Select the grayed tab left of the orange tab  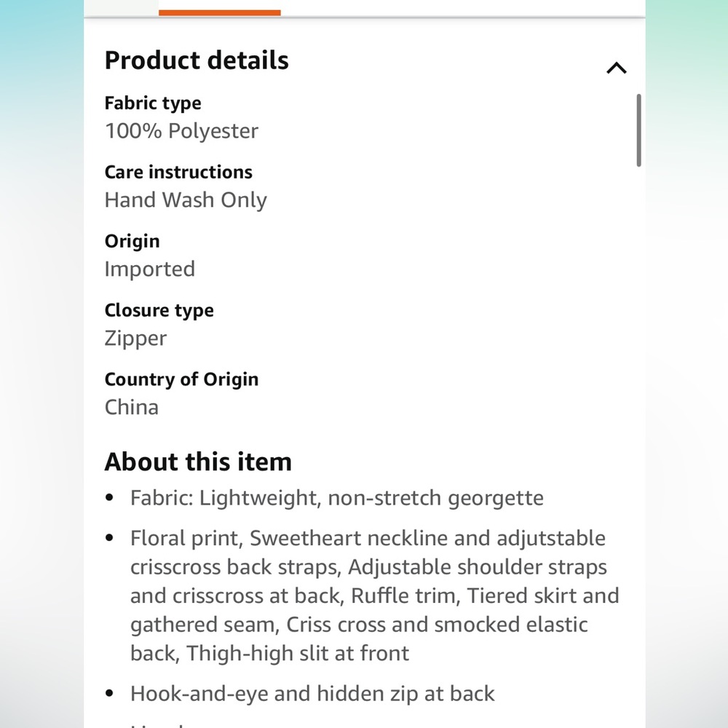(x=121, y=8)
